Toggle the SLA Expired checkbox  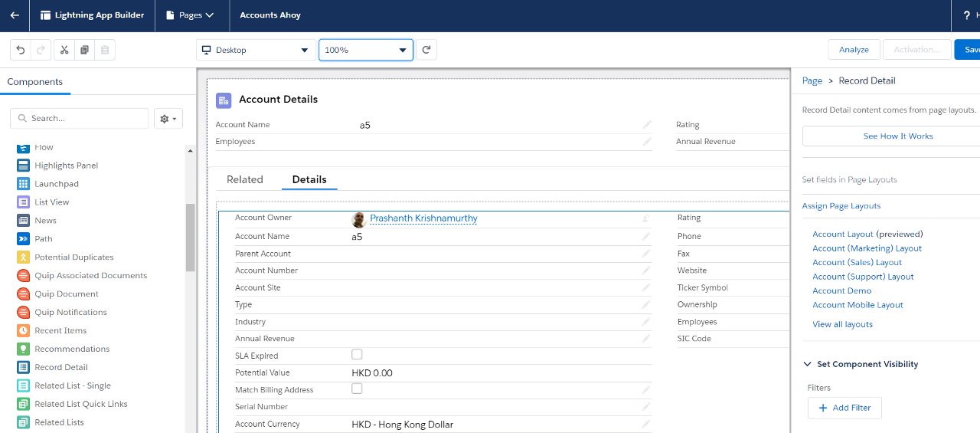pyautogui.click(x=357, y=355)
